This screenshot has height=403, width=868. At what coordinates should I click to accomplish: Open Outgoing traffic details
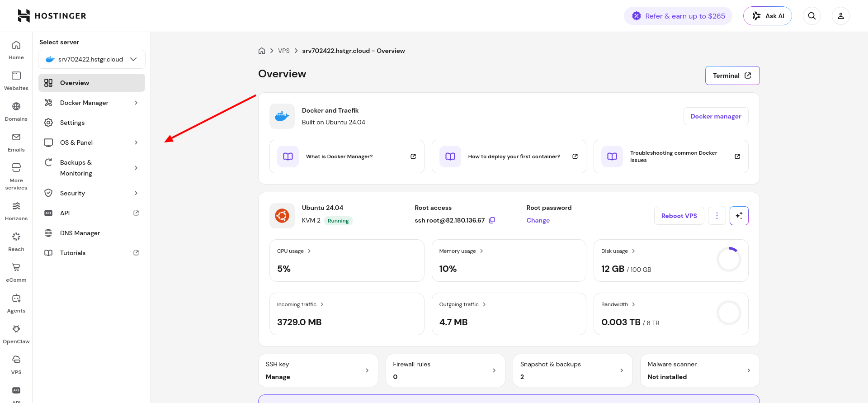[x=462, y=304]
